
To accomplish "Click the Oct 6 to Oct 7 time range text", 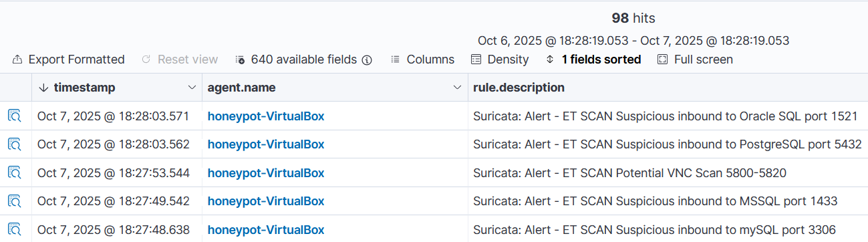I will [633, 41].
